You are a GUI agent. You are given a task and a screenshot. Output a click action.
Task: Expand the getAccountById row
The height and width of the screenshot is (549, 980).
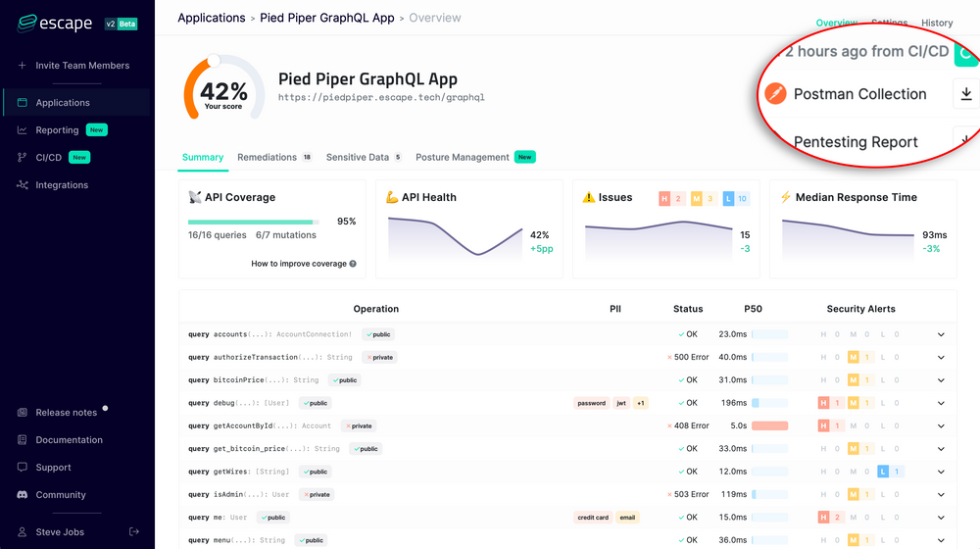(941, 425)
